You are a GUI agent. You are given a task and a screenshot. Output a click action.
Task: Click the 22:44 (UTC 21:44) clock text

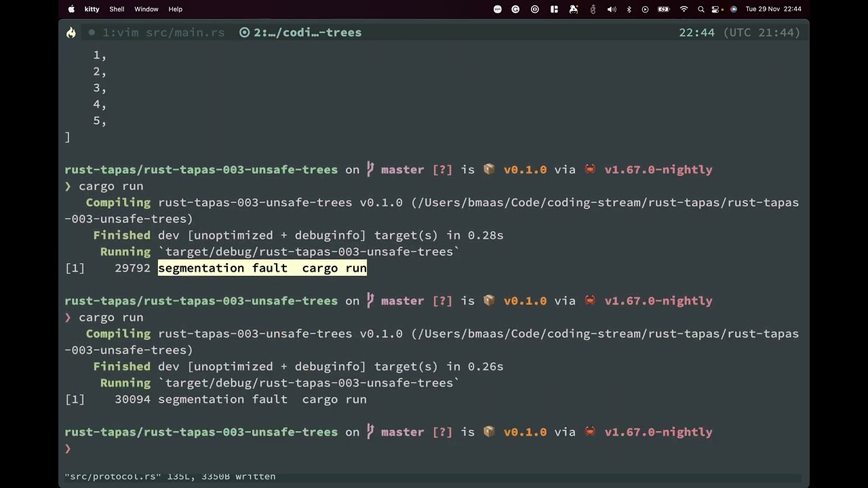740,33
